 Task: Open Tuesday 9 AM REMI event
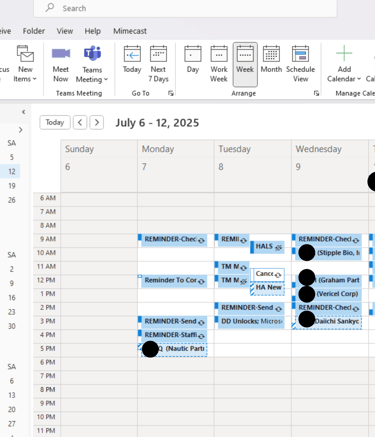(232, 240)
